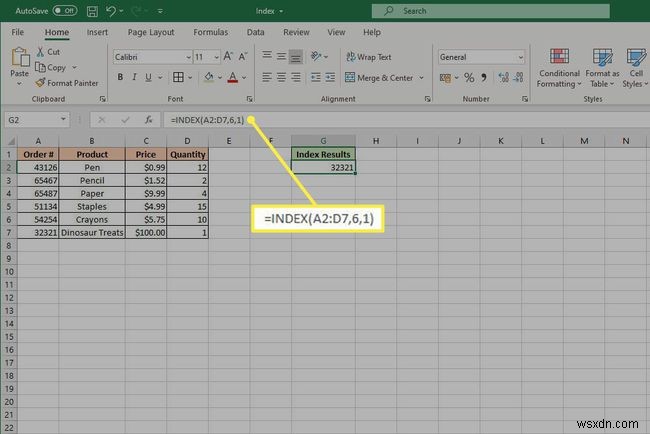Select the Format Painter tool
Screen dimensions: 650x434
tap(67, 83)
